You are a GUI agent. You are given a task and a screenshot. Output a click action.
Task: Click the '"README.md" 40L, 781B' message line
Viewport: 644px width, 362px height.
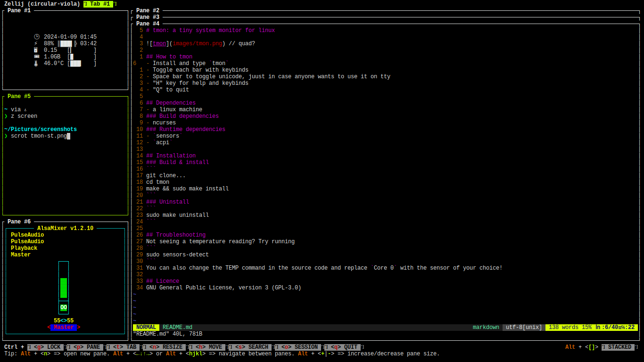point(167,334)
